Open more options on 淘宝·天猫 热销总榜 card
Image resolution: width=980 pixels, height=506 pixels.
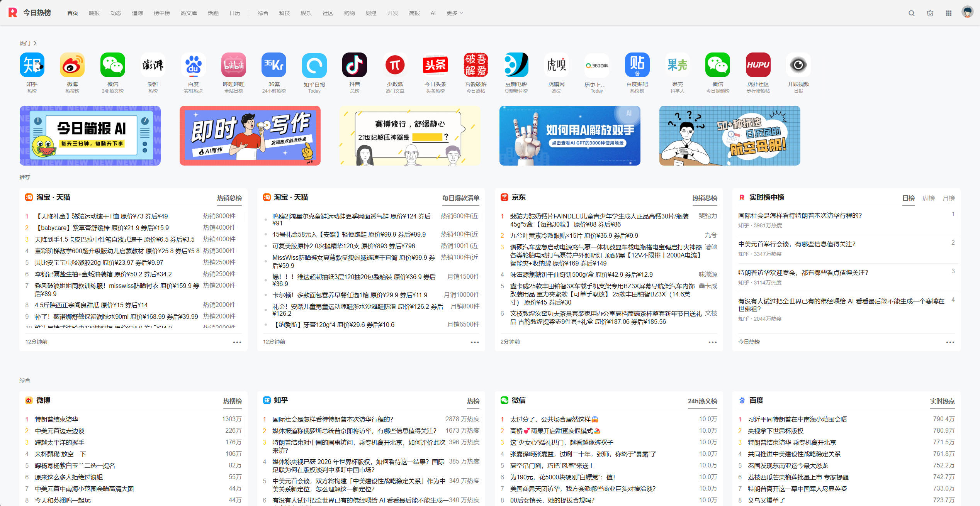click(x=237, y=342)
